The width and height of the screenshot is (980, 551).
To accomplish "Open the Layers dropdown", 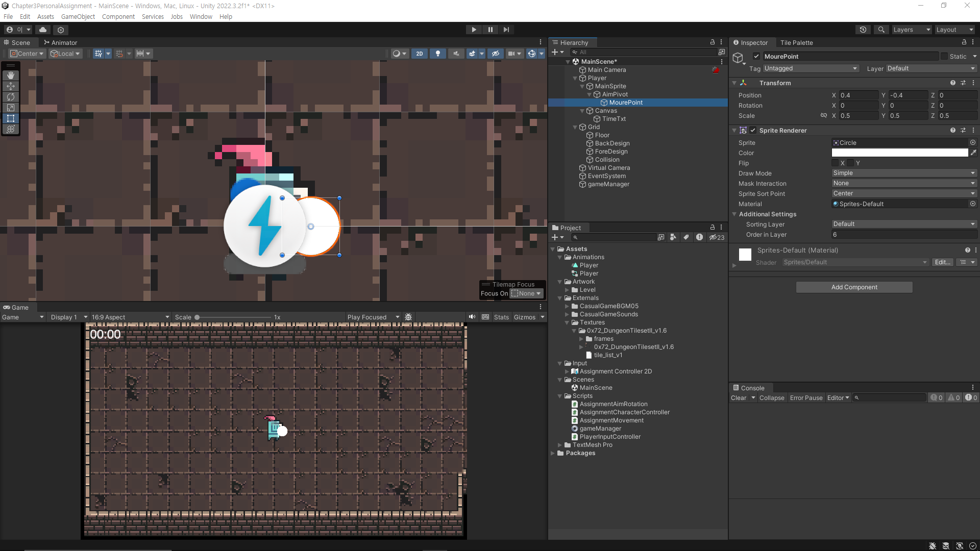I will tap(912, 30).
